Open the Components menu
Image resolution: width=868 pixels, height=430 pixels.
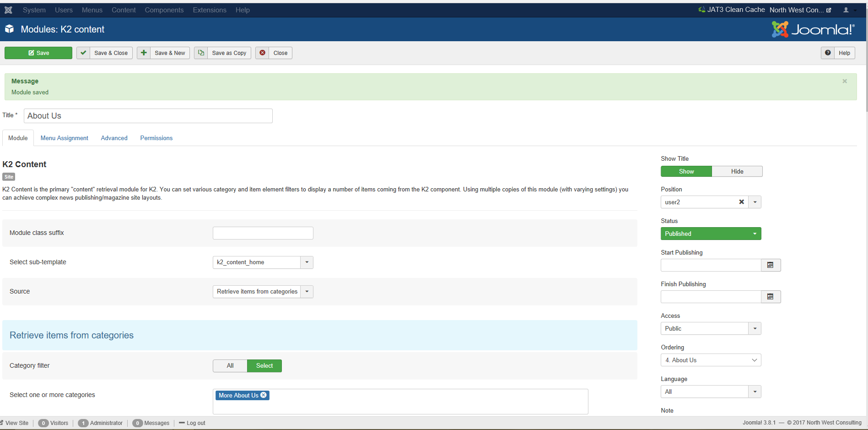pyautogui.click(x=164, y=10)
